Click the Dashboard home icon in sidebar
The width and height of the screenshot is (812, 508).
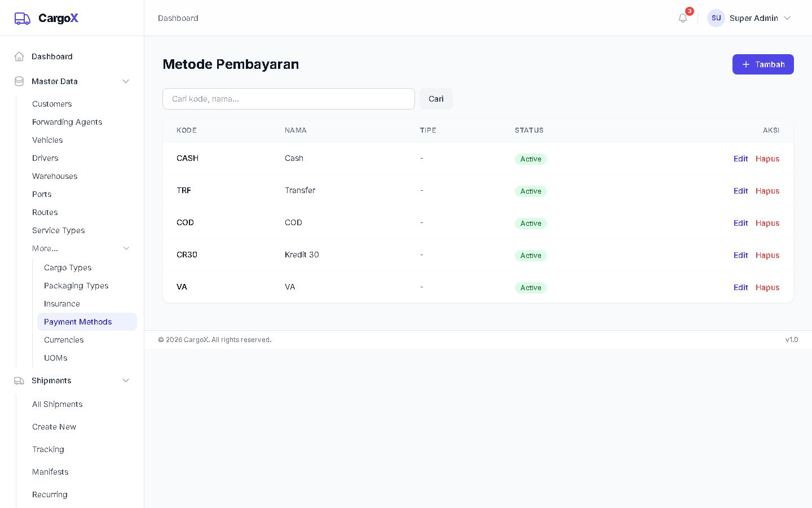19,56
